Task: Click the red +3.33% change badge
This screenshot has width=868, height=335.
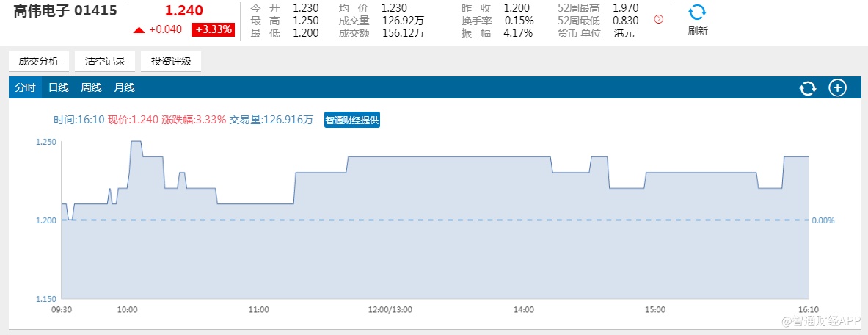Action: [x=213, y=30]
